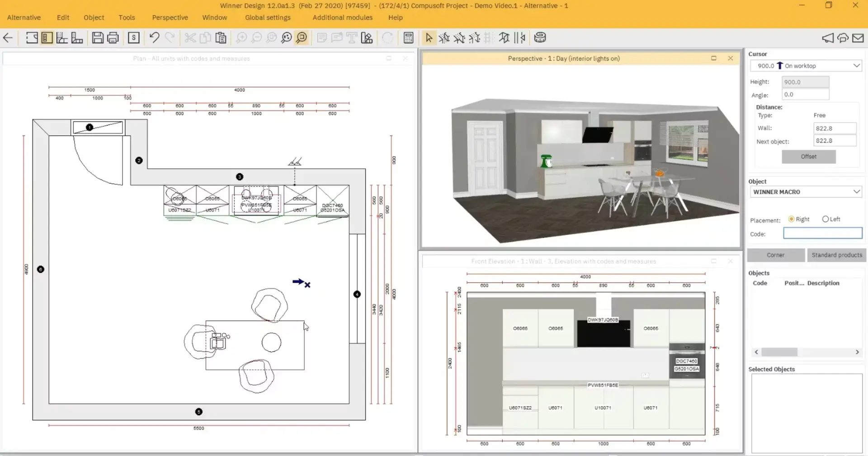
Task: Click the Undo arrow icon
Action: [154, 38]
